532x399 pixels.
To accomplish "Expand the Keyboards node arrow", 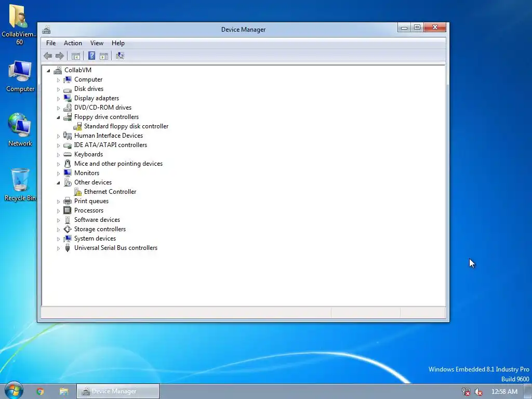I will click(58, 155).
